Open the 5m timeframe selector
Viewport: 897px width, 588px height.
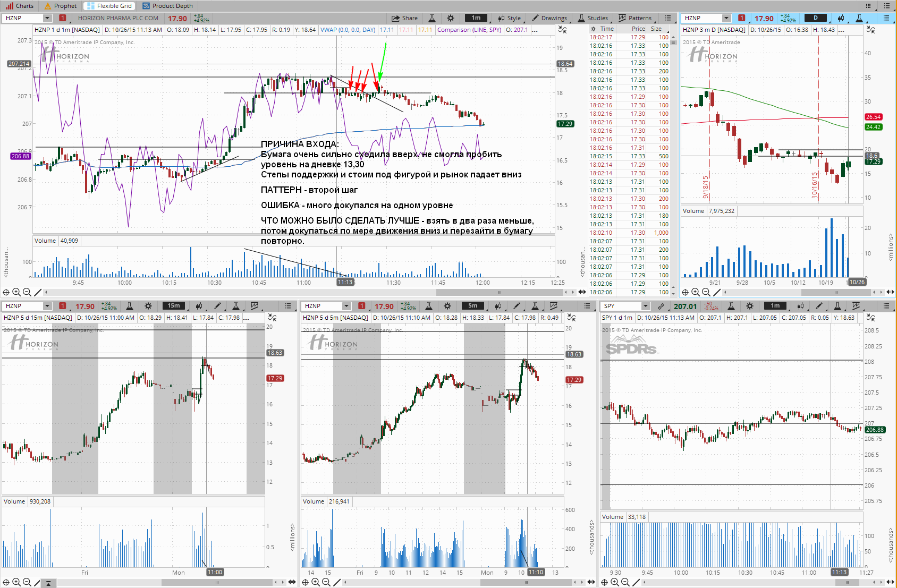[x=473, y=306]
